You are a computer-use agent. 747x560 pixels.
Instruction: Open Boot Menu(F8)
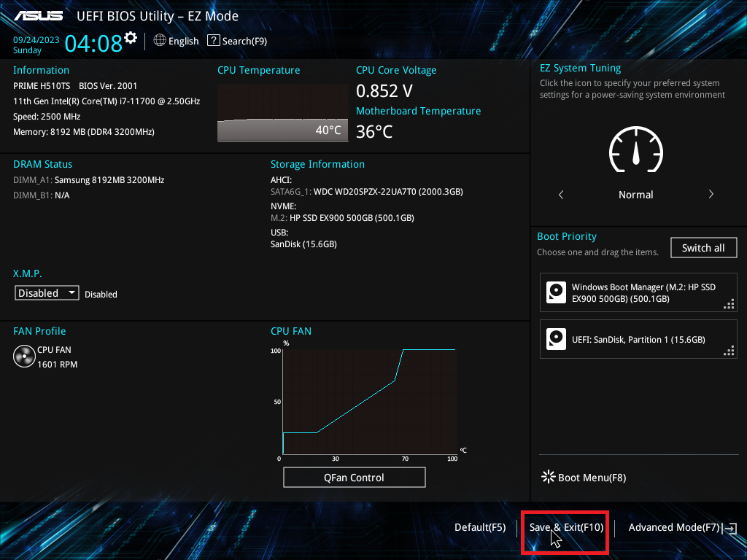pos(592,478)
